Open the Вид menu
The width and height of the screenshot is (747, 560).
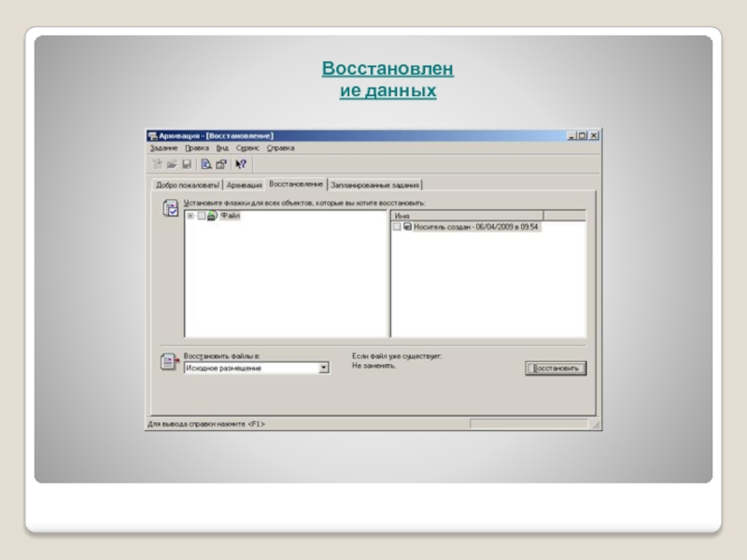[222, 148]
